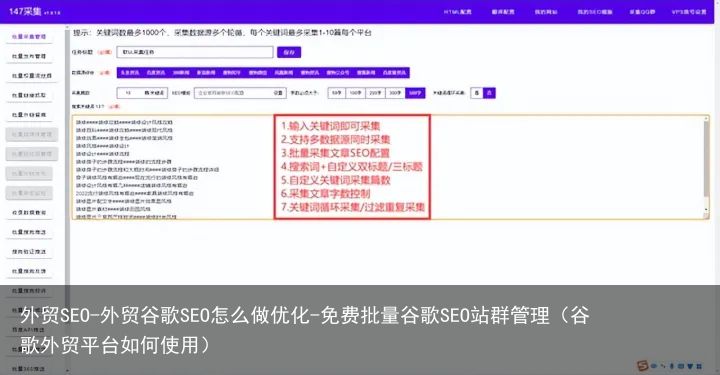The image size is (720, 375).
Task: Click the task title input field
Action: point(195,52)
